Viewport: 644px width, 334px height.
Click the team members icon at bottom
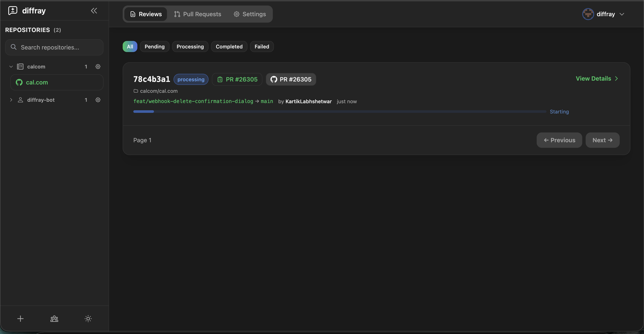click(54, 318)
